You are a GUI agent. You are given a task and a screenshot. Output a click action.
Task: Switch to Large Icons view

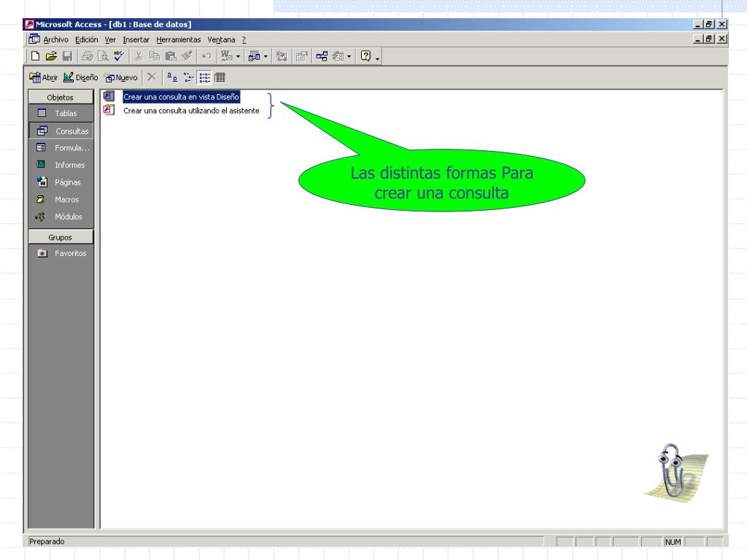click(172, 77)
